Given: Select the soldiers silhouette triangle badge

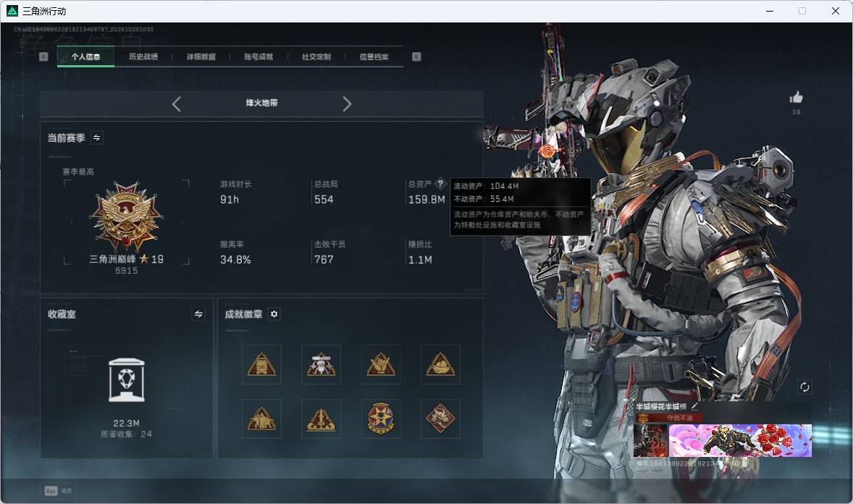Looking at the screenshot, I should coord(261,419).
